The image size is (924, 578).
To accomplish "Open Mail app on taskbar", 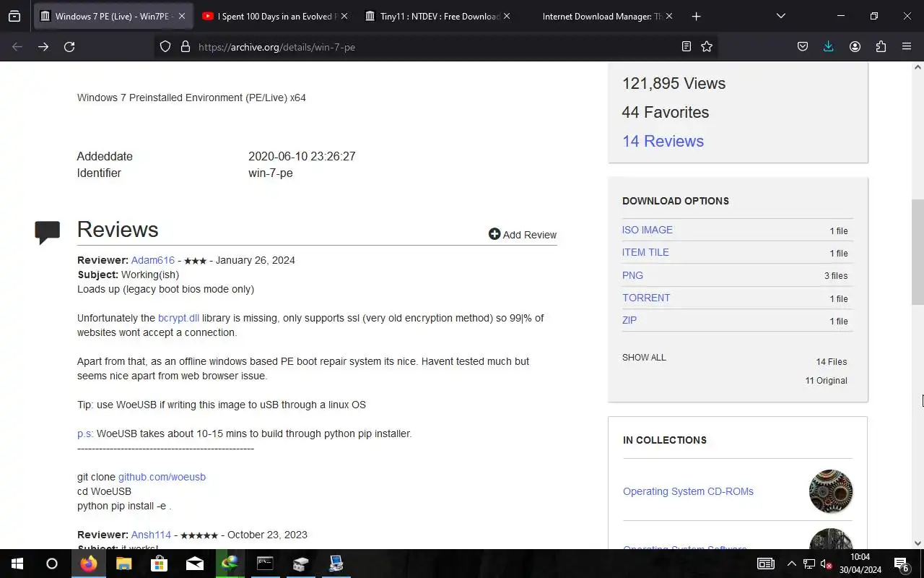I will click(x=195, y=564).
